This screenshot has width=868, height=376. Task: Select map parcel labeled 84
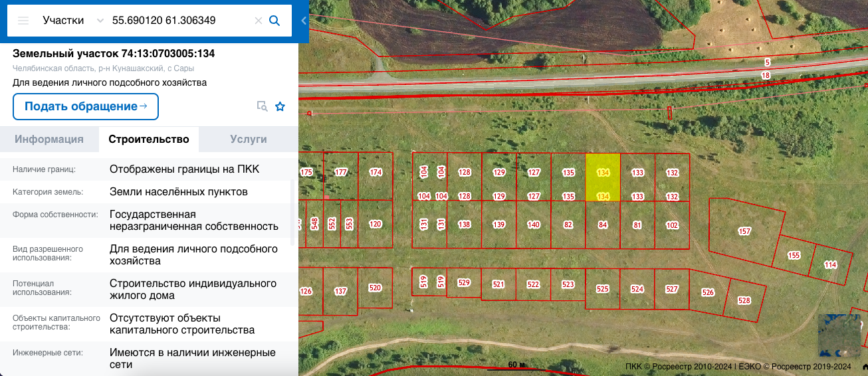click(x=603, y=225)
